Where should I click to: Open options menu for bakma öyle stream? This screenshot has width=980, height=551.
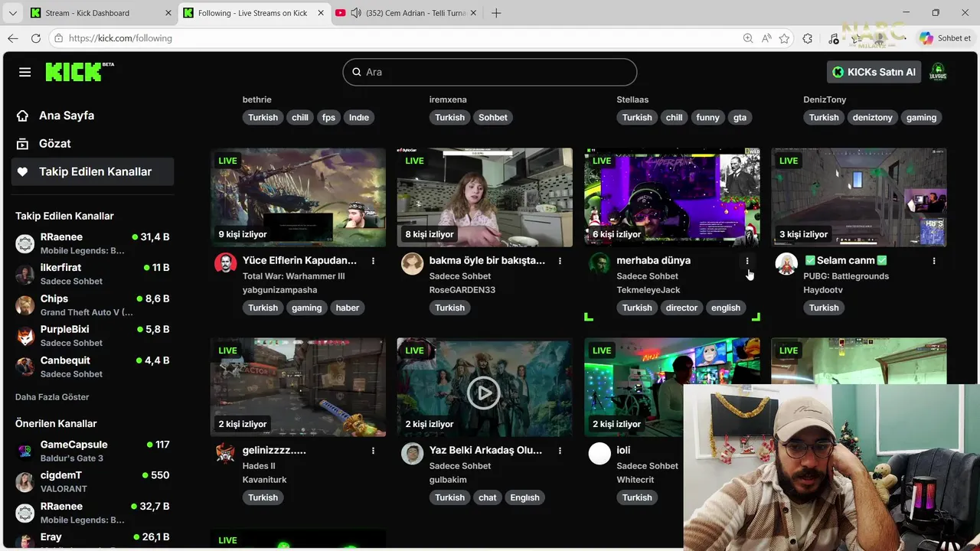click(560, 261)
